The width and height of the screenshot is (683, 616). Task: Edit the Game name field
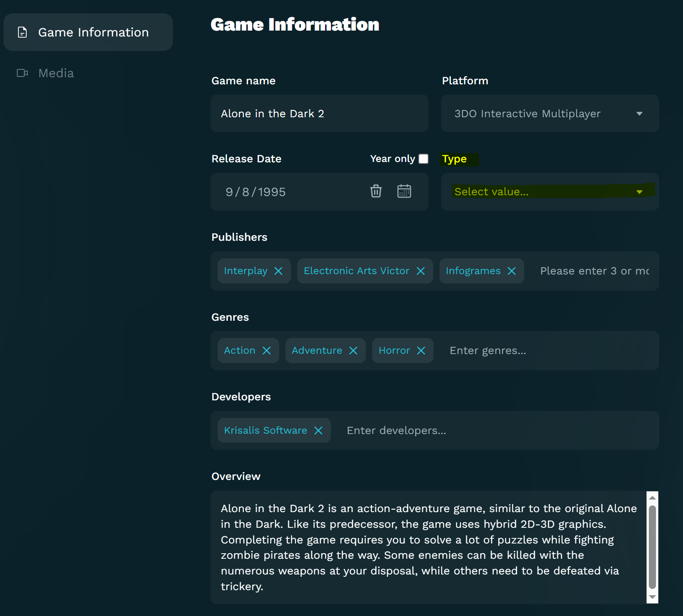click(319, 114)
